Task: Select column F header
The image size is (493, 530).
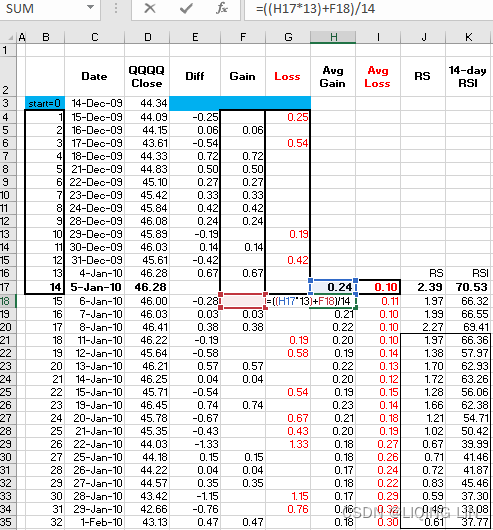Action: (x=243, y=37)
